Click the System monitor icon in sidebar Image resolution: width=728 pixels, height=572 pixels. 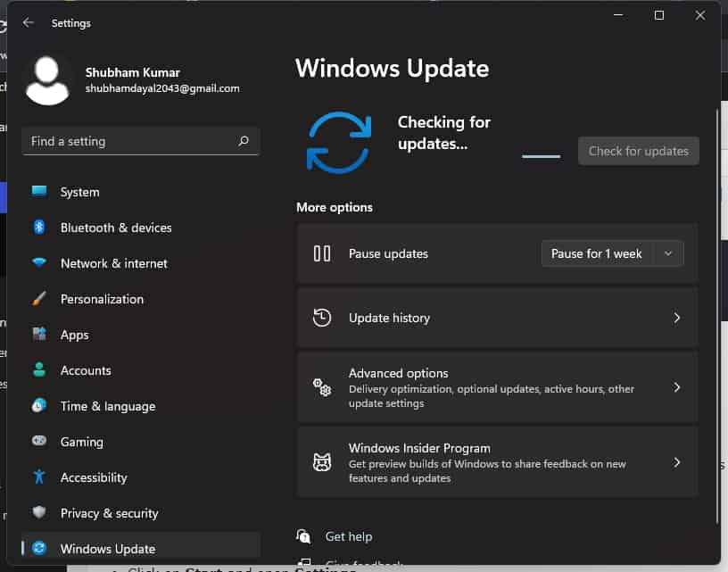tap(39, 192)
